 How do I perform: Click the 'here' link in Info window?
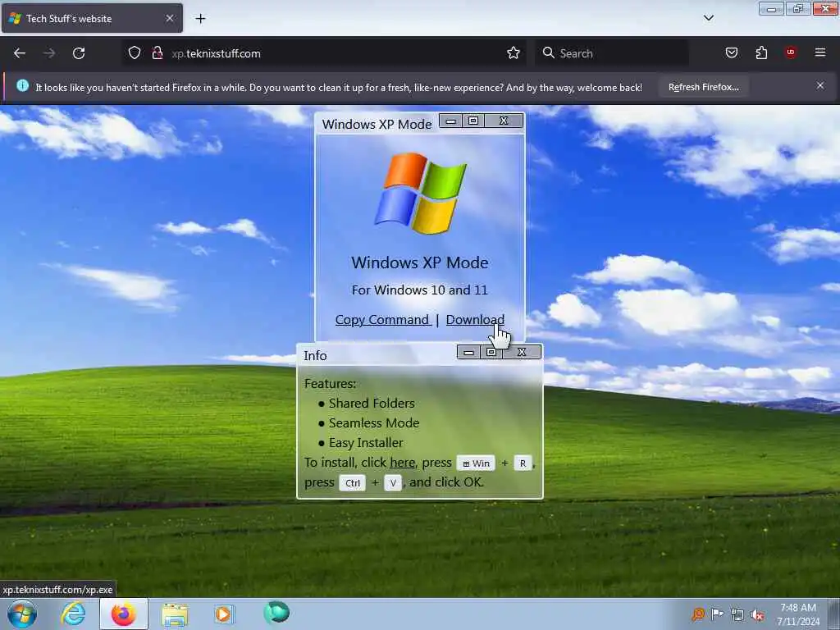(x=402, y=463)
